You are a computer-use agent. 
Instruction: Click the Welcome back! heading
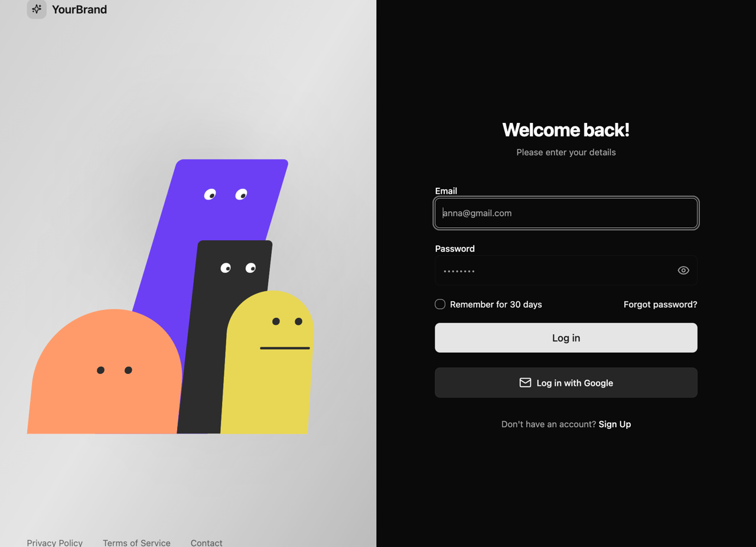pyautogui.click(x=566, y=130)
